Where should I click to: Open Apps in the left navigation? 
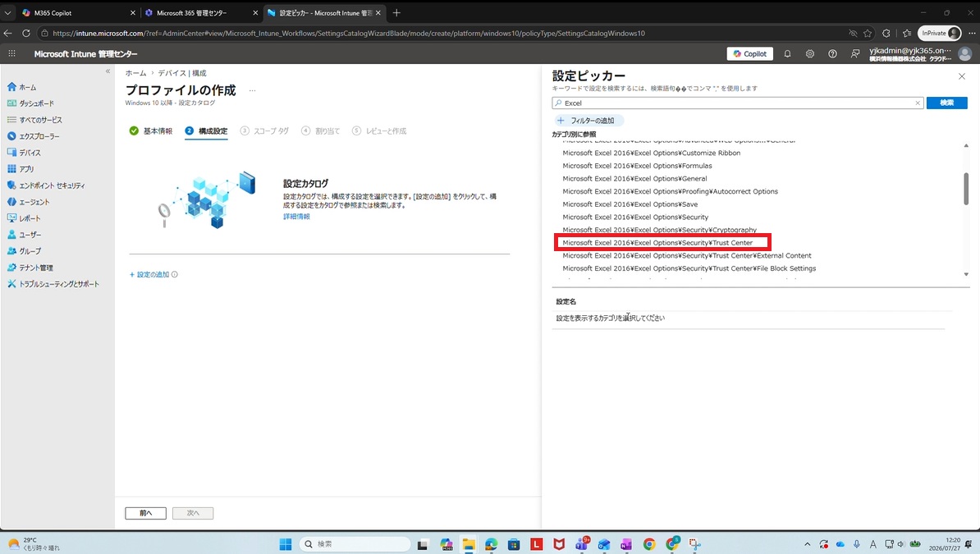pyautogui.click(x=21, y=169)
